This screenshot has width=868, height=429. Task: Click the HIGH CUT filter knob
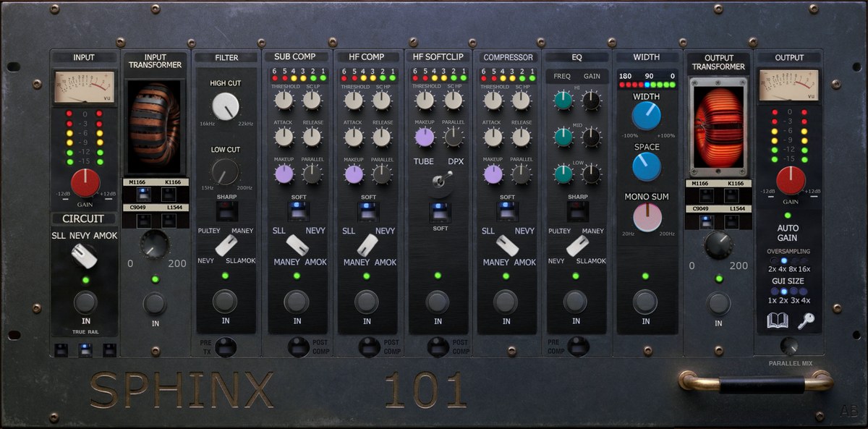[x=226, y=106]
